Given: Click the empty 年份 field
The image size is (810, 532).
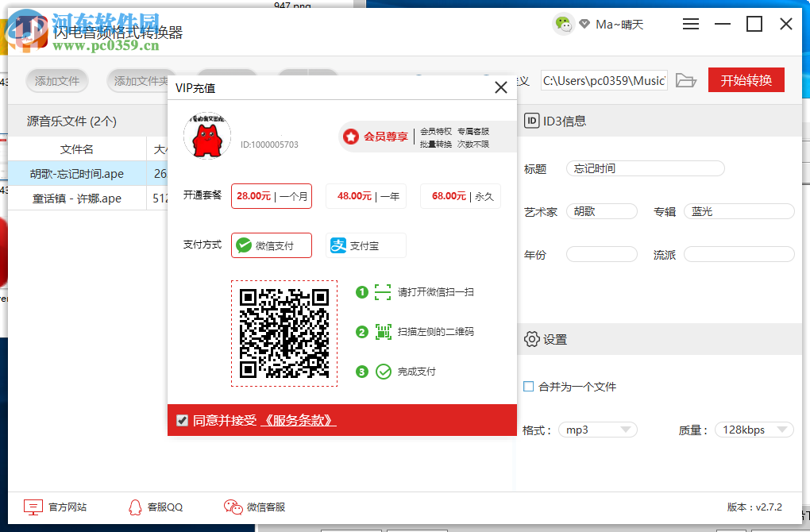Looking at the screenshot, I should tap(602, 254).
